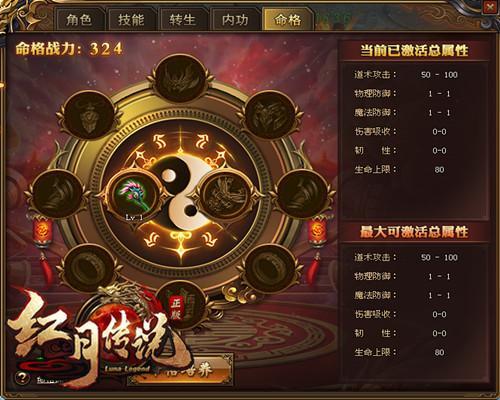The height and width of the screenshot is (400, 500).
Task: Open the 转生 tab
Action: click(x=182, y=20)
